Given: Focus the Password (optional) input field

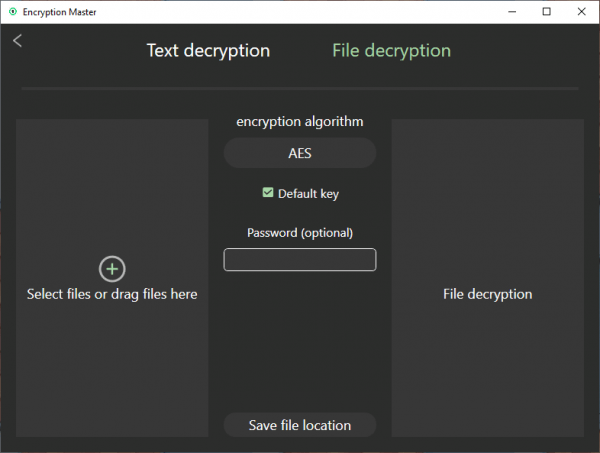Looking at the screenshot, I should click(300, 259).
